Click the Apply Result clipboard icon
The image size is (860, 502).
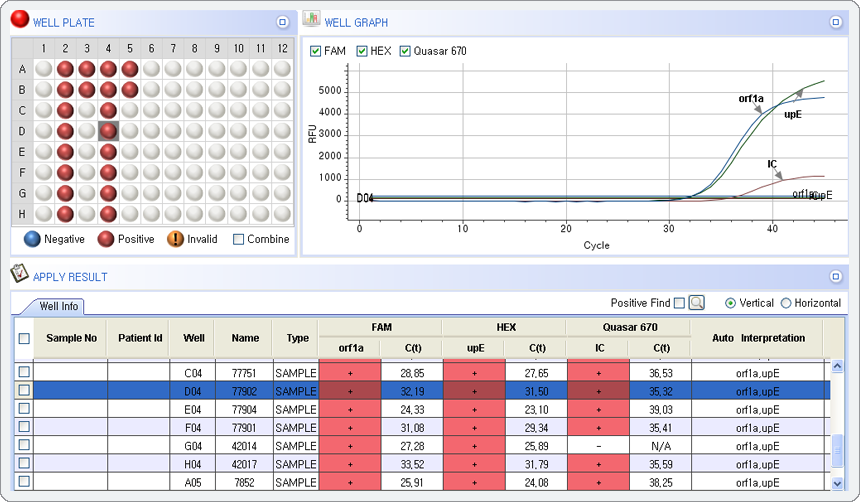click(19, 275)
